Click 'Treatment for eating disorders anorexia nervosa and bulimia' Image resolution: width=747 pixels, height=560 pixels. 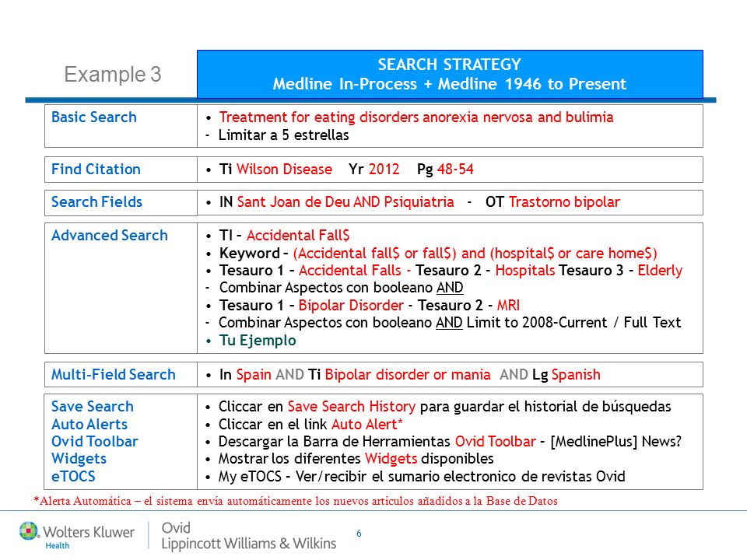click(x=416, y=117)
